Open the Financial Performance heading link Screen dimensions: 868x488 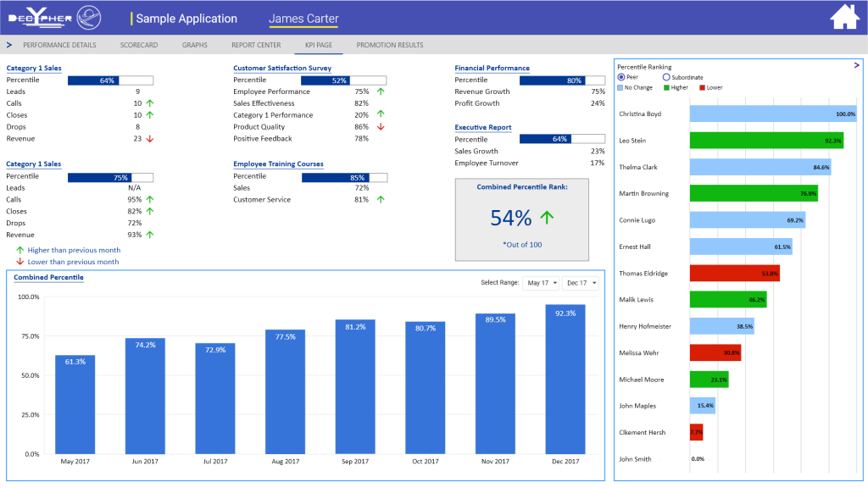(x=492, y=68)
